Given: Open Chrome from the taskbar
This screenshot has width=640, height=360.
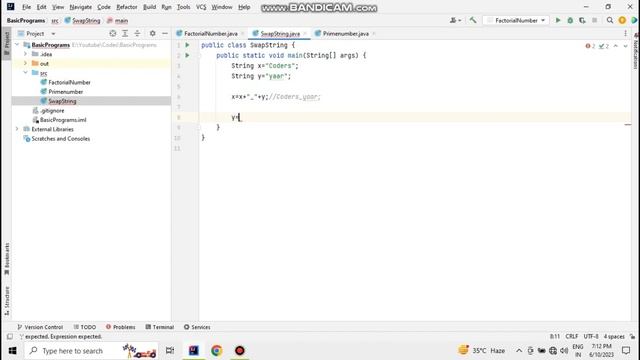Looking at the screenshot, I should click(x=216, y=351).
